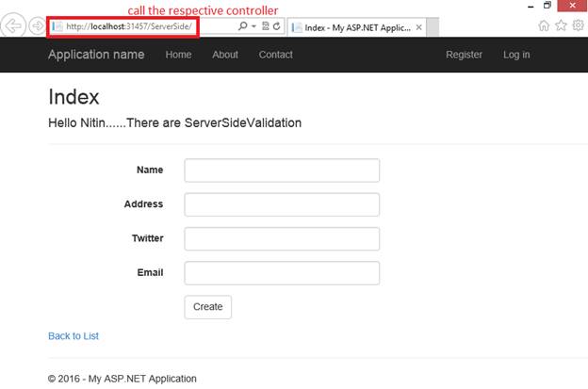
Task: Click the Email field label
Action: pyautogui.click(x=150, y=272)
